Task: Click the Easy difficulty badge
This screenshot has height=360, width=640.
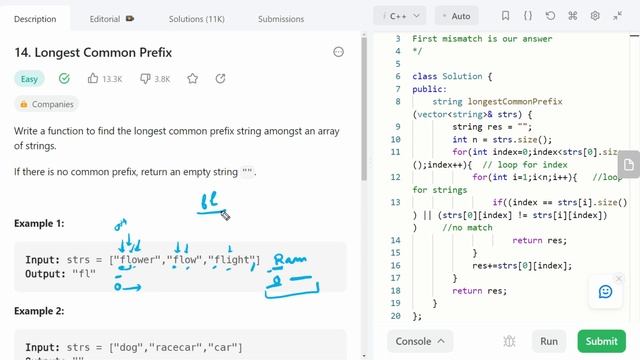Action: pos(29,79)
